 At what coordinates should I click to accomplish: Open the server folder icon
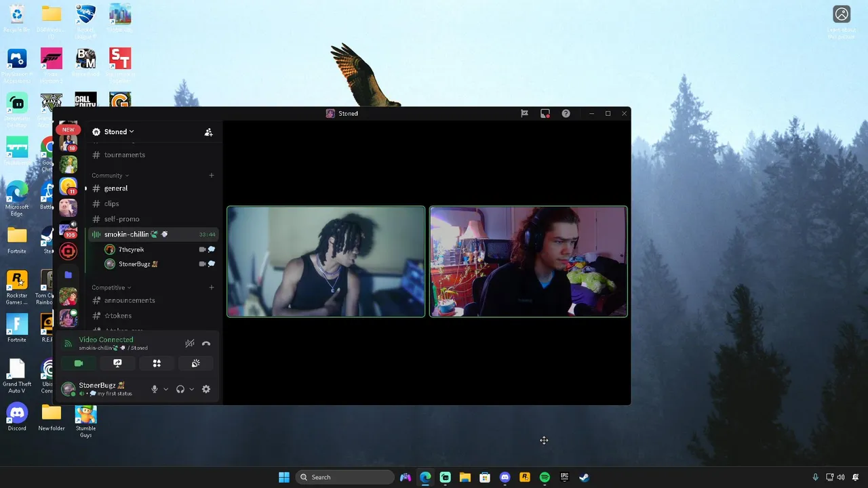68,275
